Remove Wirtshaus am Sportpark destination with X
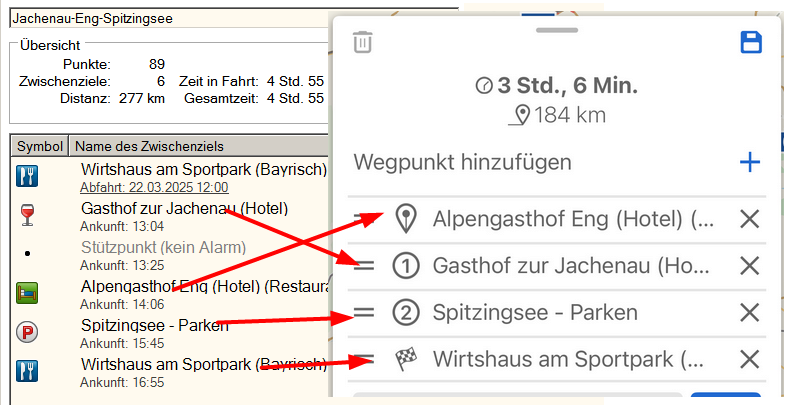 (x=749, y=360)
